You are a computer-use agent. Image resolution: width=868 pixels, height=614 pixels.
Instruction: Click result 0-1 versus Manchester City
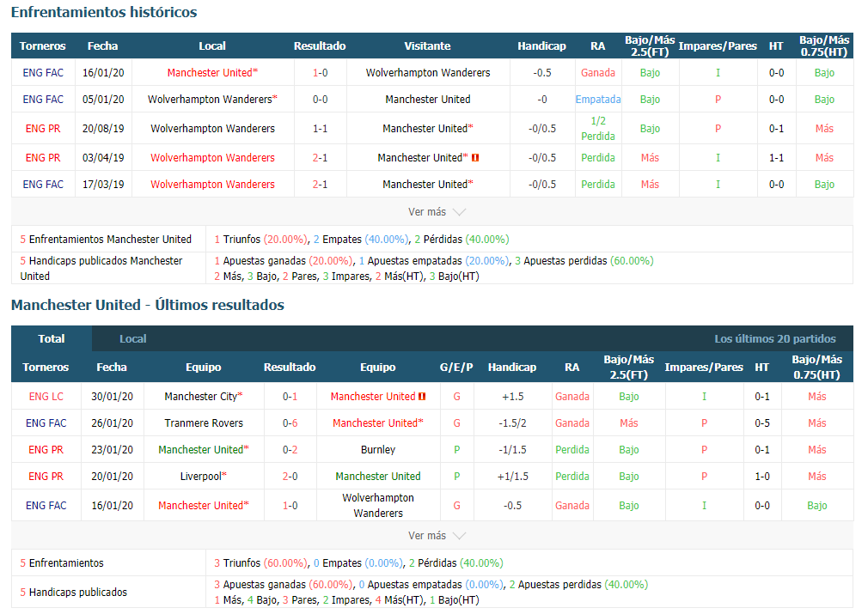tap(290, 396)
